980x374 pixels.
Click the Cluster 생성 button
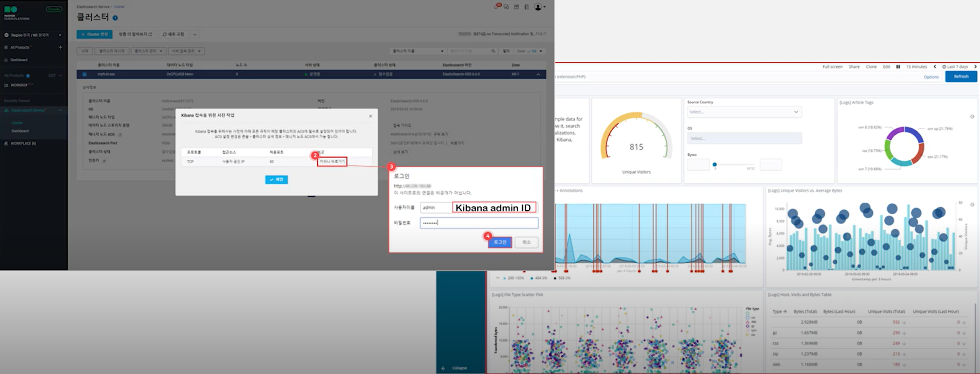[94, 34]
